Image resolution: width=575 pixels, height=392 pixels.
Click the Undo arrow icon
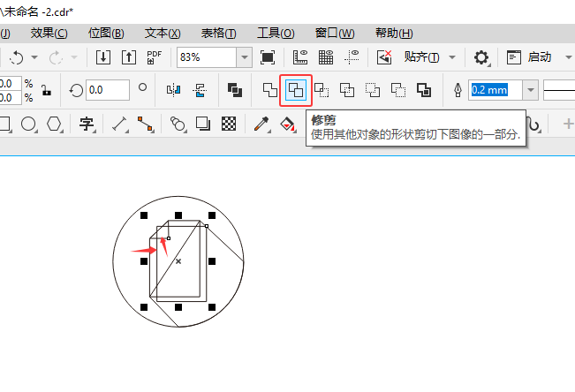click(x=17, y=57)
